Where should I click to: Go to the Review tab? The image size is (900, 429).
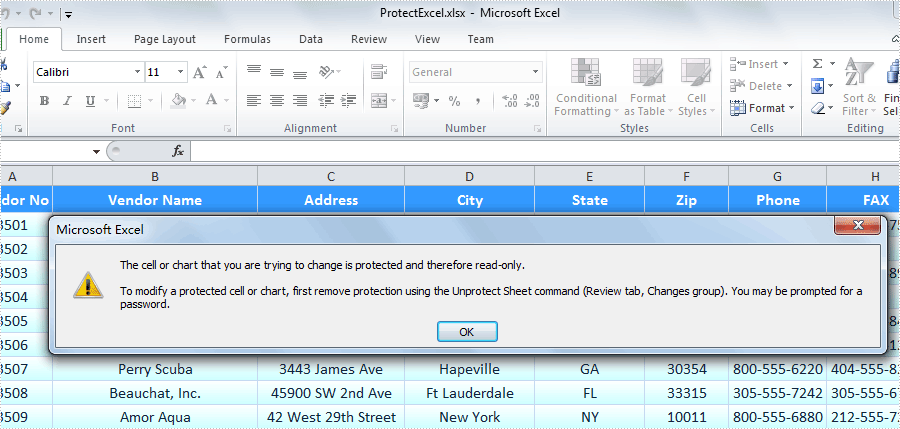(x=368, y=40)
